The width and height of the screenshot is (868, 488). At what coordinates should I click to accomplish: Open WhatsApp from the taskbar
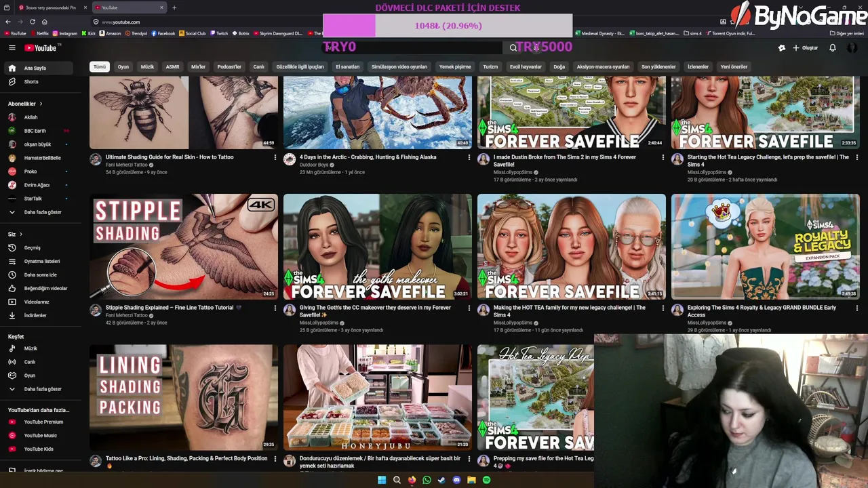coord(427,480)
